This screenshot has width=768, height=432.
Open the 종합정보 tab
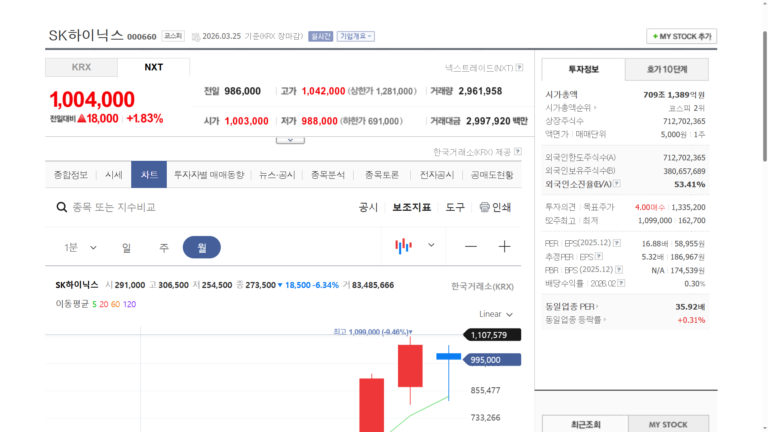point(71,175)
